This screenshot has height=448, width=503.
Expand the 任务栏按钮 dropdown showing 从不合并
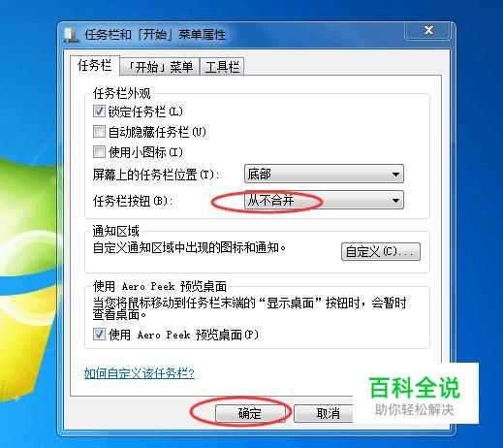click(324, 201)
